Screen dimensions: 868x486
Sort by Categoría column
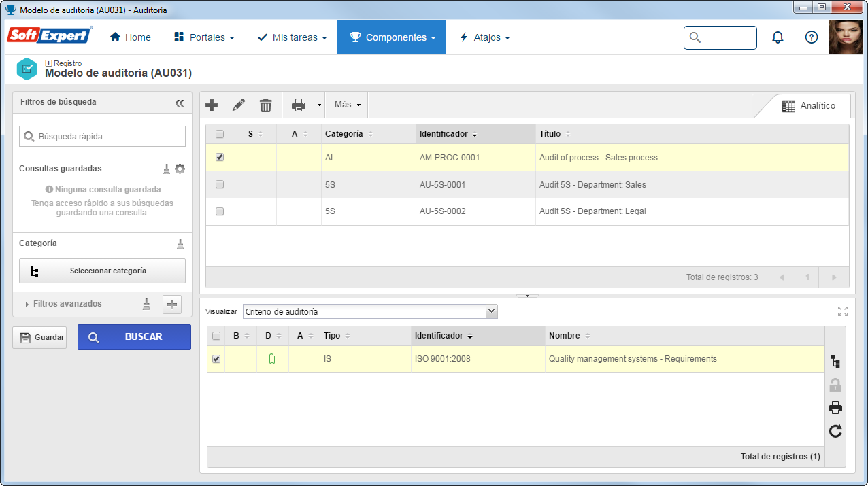click(368, 134)
